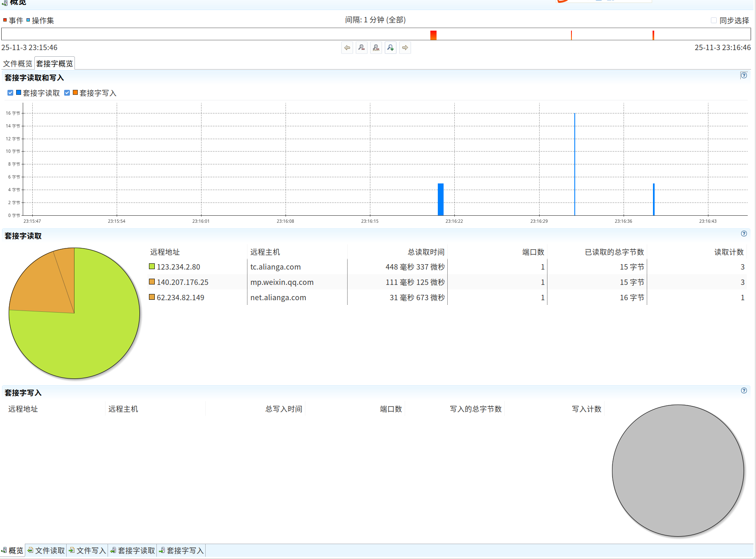Click the zoom in magnifier with plus
The image size is (756, 559).
coord(391,48)
